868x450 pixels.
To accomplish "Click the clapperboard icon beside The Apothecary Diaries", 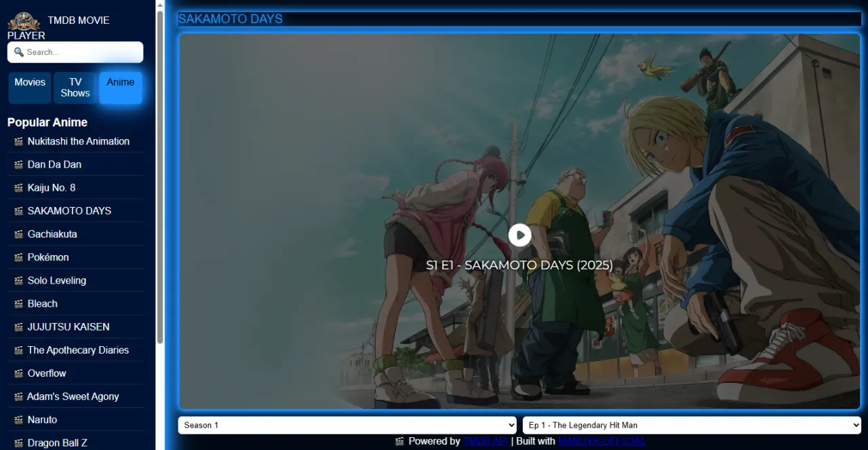I will (19, 350).
